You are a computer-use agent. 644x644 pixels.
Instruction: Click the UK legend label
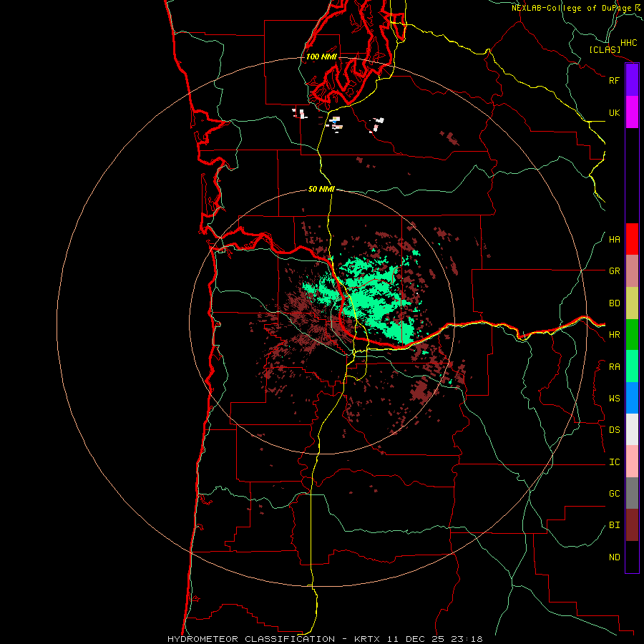614,112
